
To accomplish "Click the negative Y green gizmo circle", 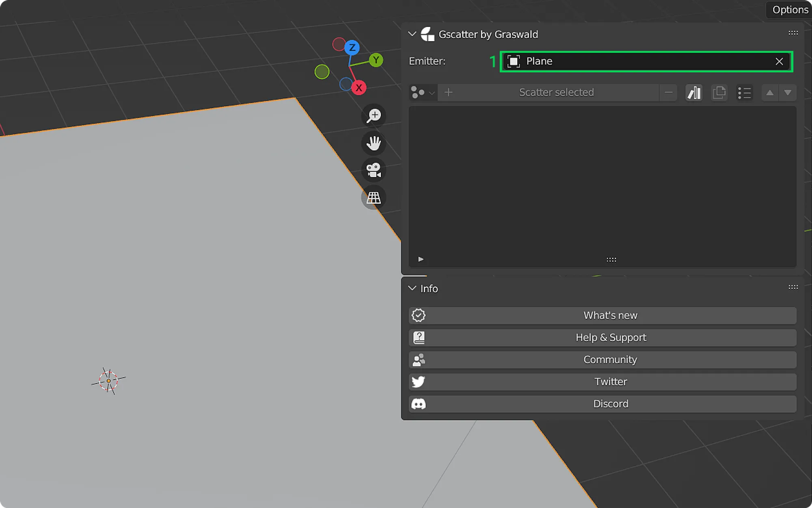I will pos(322,72).
